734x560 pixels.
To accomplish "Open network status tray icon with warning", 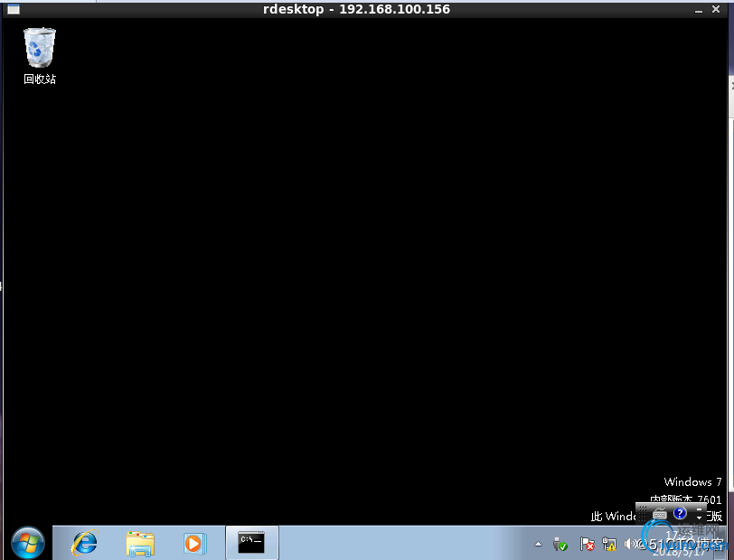I will pos(609,544).
